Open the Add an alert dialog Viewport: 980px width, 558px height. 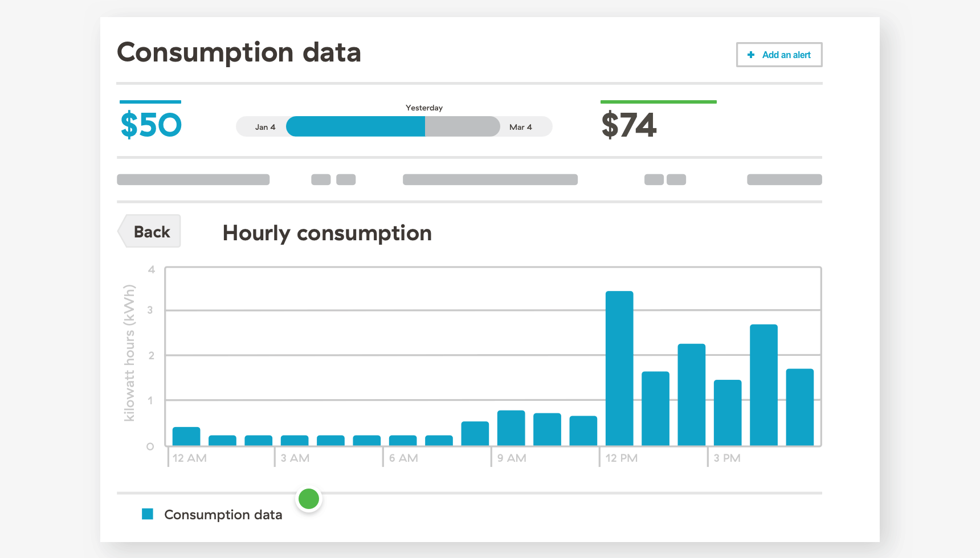pos(779,55)
